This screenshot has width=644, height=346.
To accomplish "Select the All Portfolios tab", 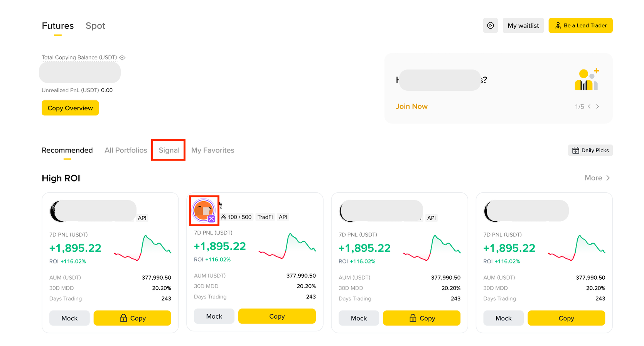I will click(126, 150).
